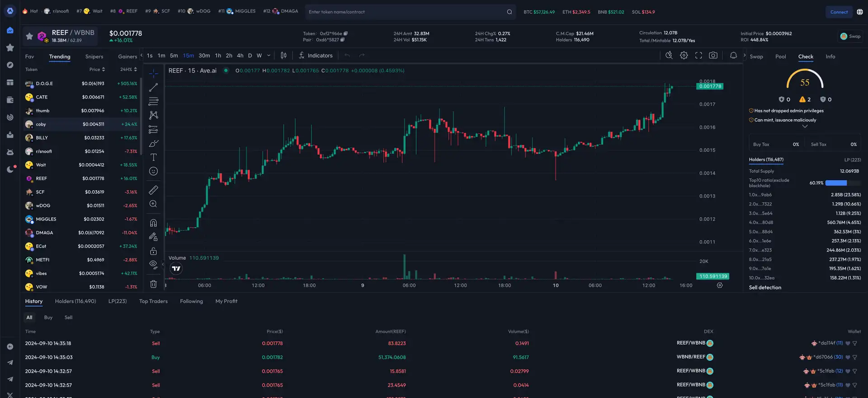Open the additional timeframes dropdown
Viewport: 868px width, 398px height.
click(x=269, y=56)
